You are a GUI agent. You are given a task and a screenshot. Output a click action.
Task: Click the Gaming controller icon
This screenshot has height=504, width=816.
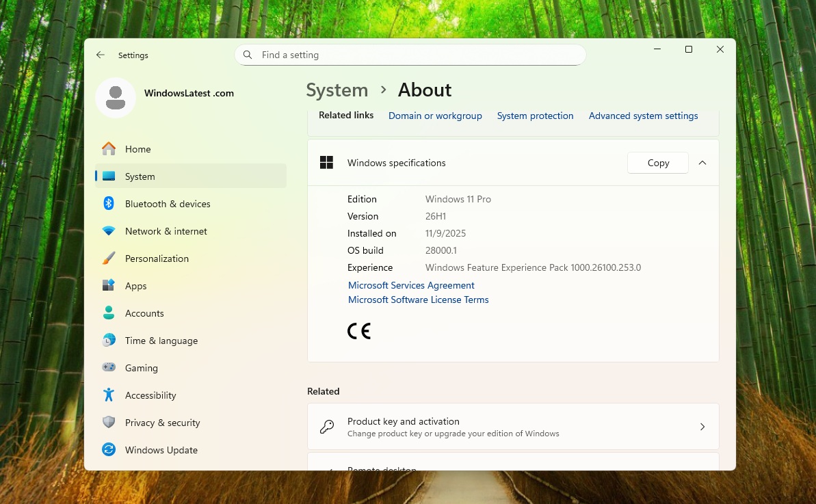109,367
